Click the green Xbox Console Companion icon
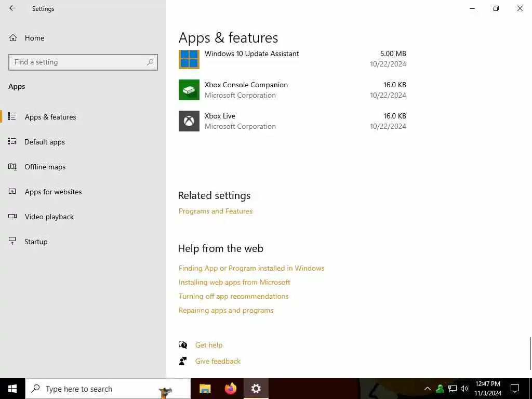This screenshot has width=532, height=399. pos(189,90)
